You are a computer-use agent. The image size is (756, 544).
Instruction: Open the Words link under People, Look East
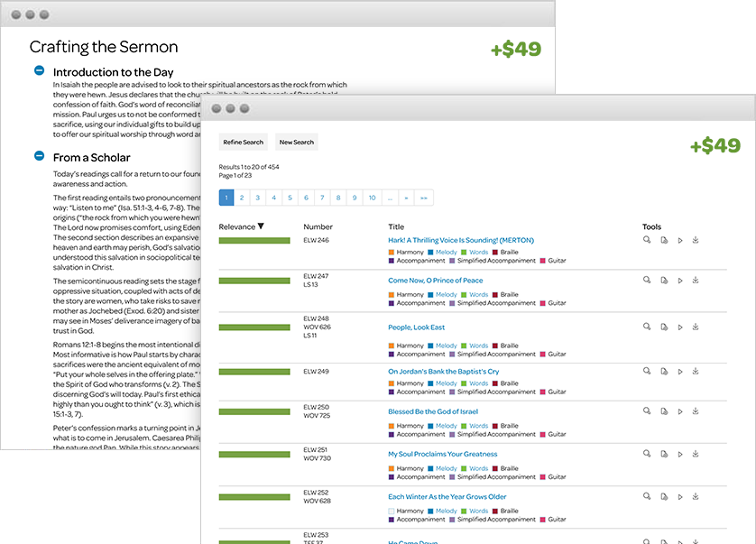[479, 346]
